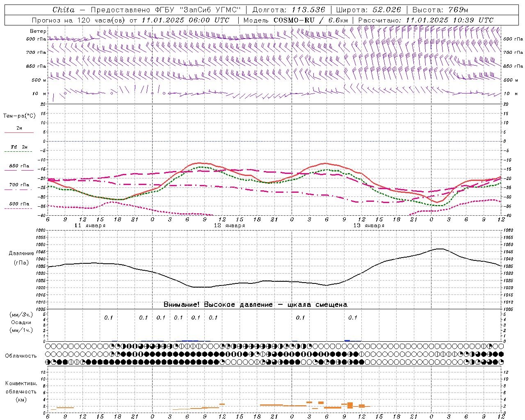This screenshot has width=525, height=420.
Task: Click 'Рассчитано: 11.01.2025 10:39 UTC' timestamp
Action: [x=426, y=20]
